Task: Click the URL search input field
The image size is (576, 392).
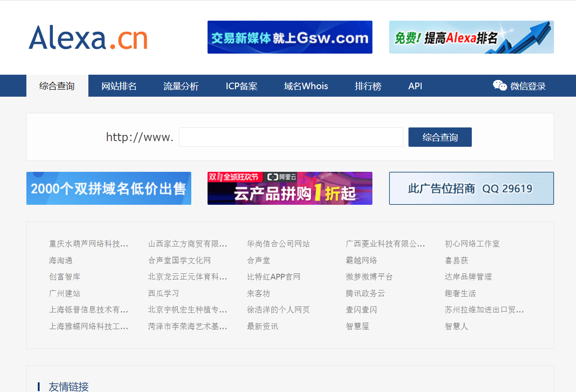Action: pyautogui.click(x=291, y=137)
